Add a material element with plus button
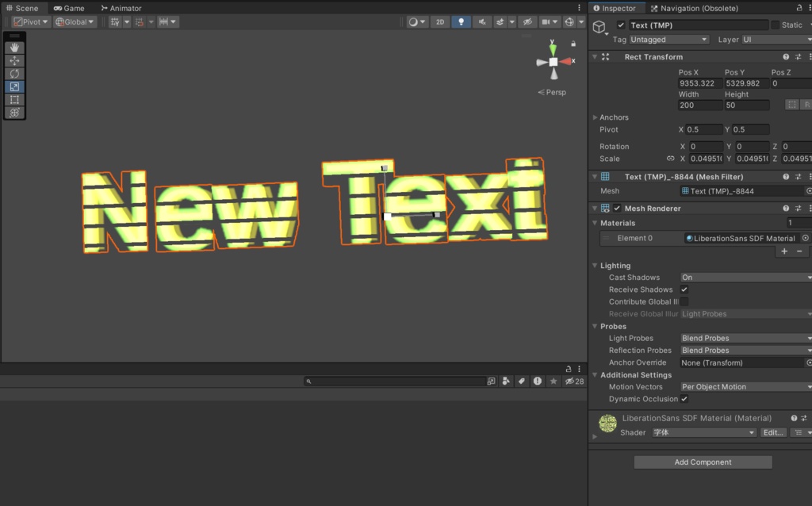Viewport: 812px width, 506px height. [x=784, y=251]
